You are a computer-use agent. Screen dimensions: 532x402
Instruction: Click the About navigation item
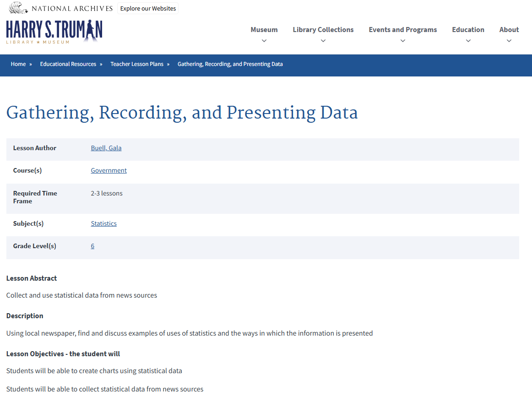tap(509, 29)
